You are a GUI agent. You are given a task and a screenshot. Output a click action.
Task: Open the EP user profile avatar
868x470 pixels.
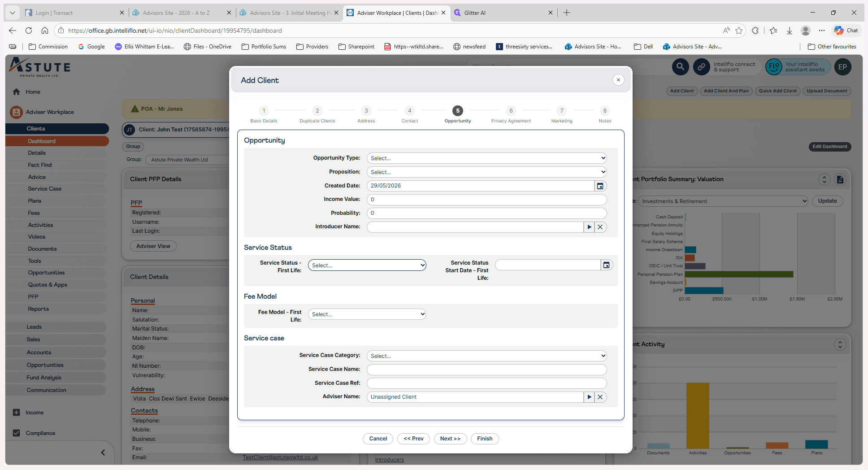coord(843,67)
